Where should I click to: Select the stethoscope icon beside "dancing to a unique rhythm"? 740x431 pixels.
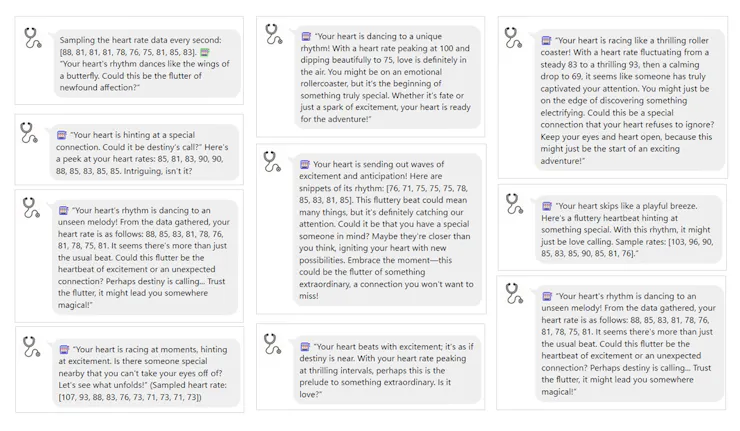pos(273,34)
